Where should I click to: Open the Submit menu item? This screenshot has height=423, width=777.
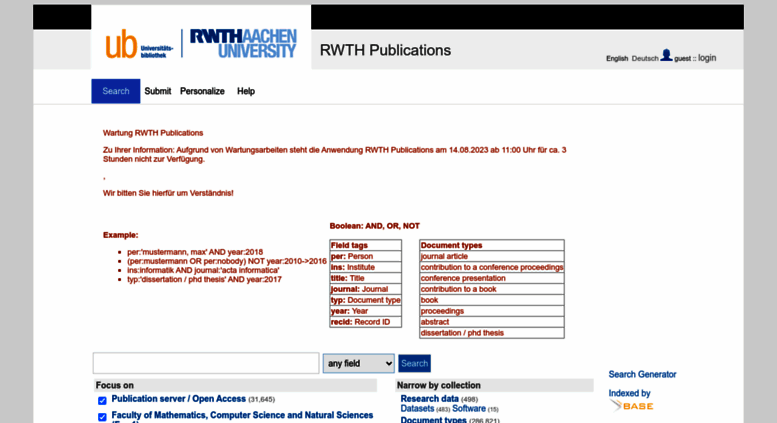coord(158,91)
